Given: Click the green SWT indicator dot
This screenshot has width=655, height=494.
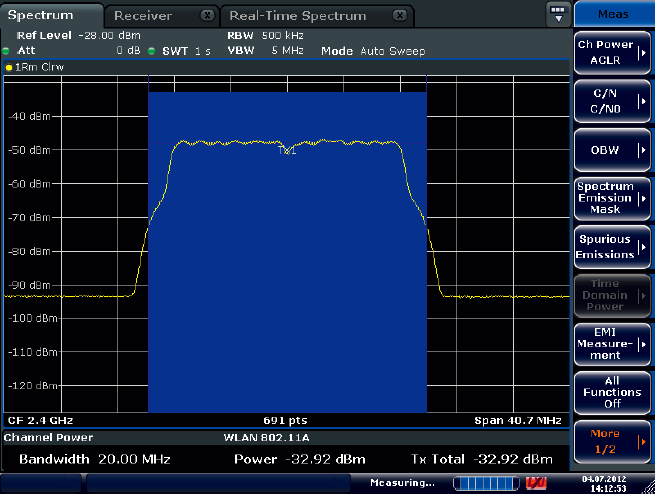Looking at the screenshot, I should [x=152, y=51].
